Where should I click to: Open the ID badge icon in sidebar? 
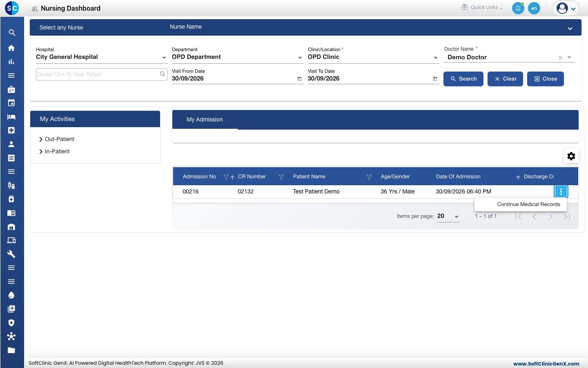click(11, 89)
